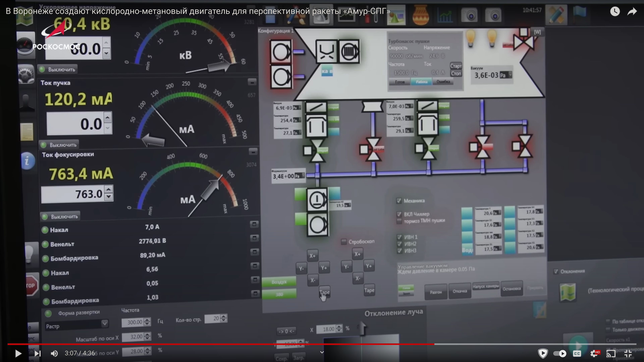644x362 pixels.
Task: Click the orange vase toolbar icon
Action: (420, 15)
